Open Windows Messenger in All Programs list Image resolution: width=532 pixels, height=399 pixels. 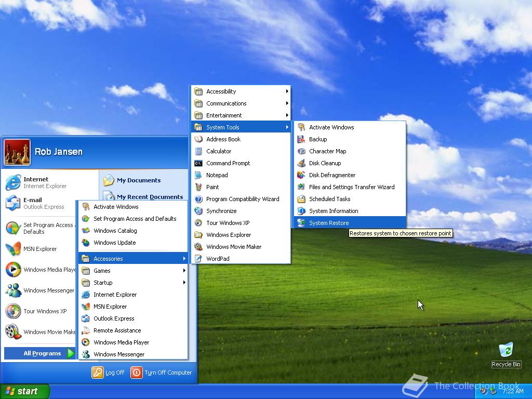pos(133,354)
